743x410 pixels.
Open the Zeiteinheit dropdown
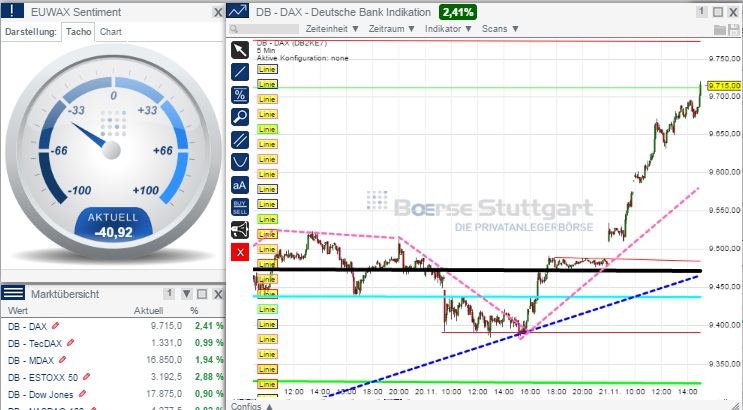point(332,29)
